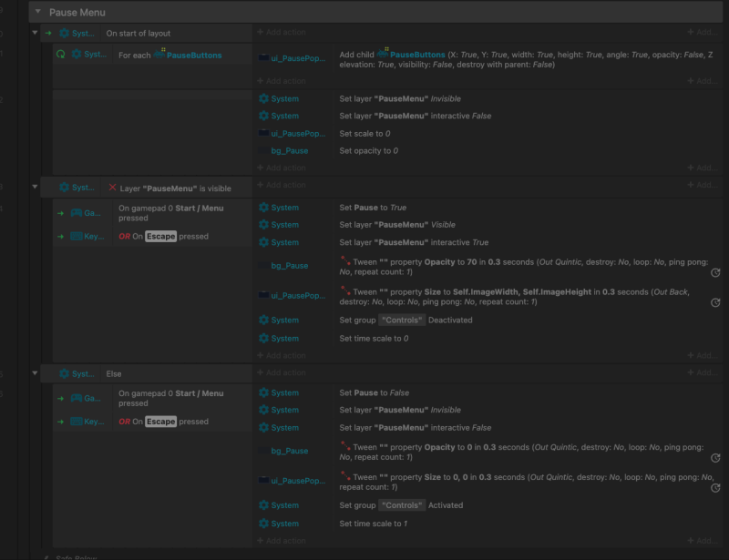The width and height of the screenshot is (729, 560).
Task: Click Add action below the Add child PauseButtons action
Action: [282, 81]
